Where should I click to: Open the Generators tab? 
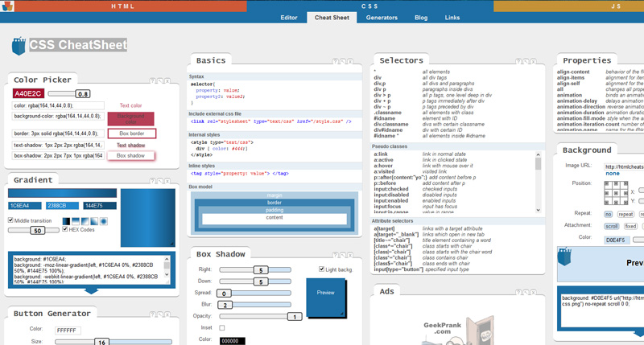click(x=382, y=18)
